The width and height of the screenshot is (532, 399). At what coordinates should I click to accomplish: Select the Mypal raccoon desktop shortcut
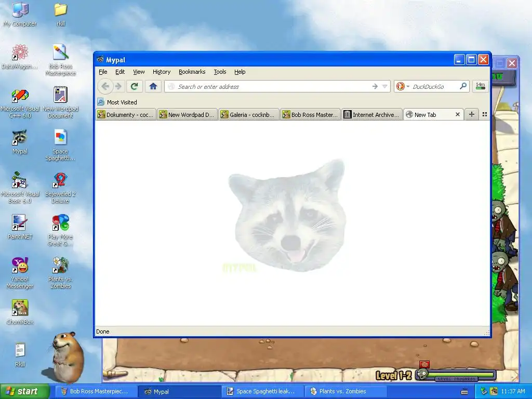pos(20,142)
